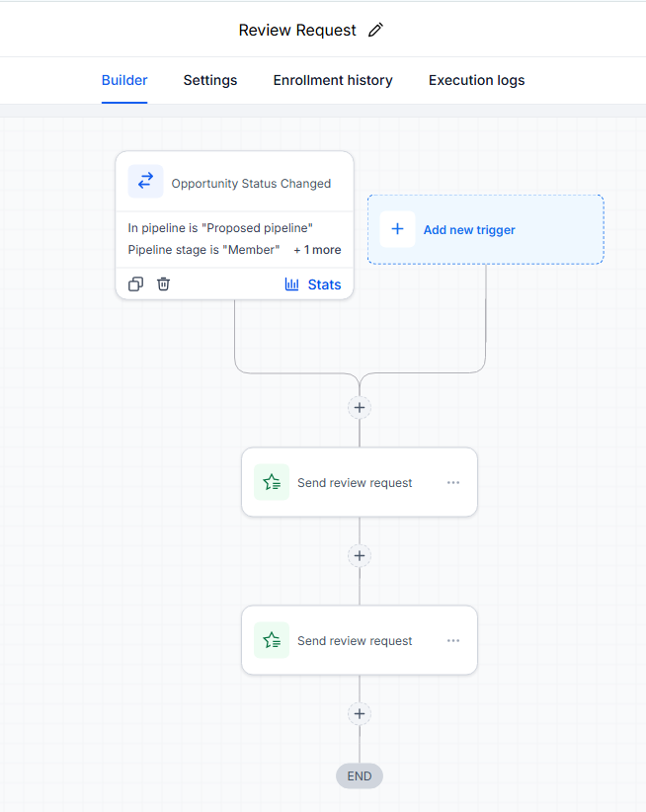Screen dimensions: 646x812
Task: Open the Enrollment history tab
Action: (333, 80)
